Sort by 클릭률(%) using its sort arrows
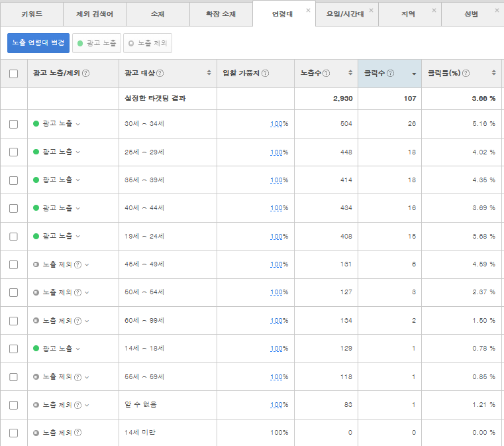This screenshot has width=504, height=446. tap(493, 73)
